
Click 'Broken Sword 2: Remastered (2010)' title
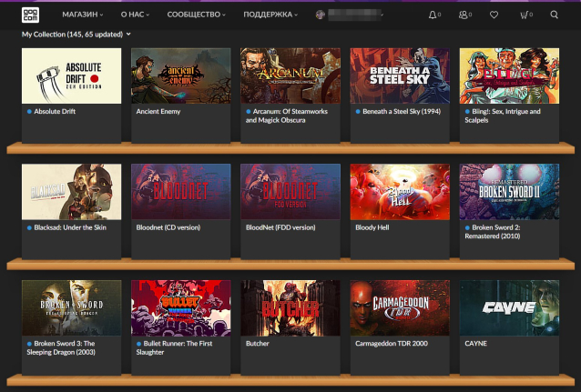point(493,231)
